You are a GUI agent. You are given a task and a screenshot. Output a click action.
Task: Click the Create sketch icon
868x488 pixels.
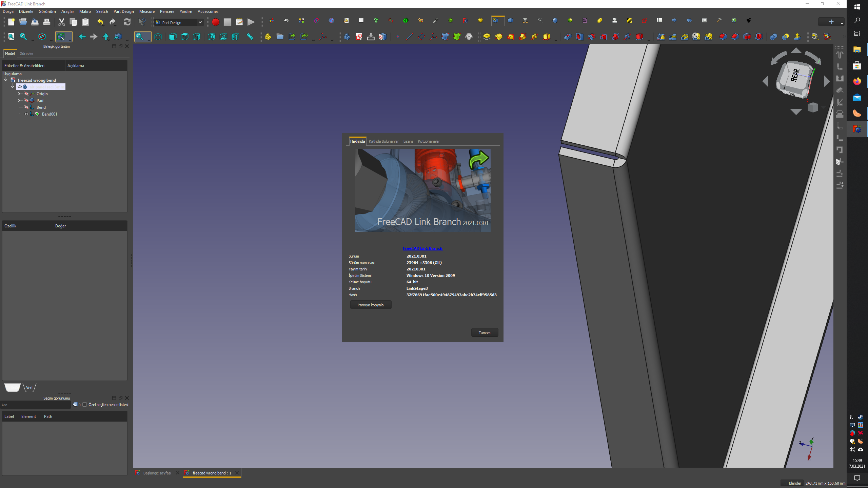pos(359,37)
